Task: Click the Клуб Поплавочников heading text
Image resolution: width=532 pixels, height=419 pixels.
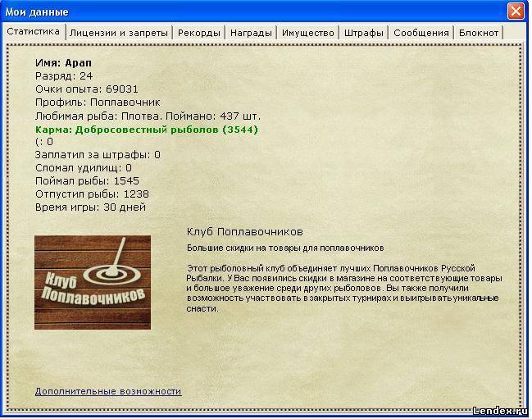Action: tap(244, 232)
